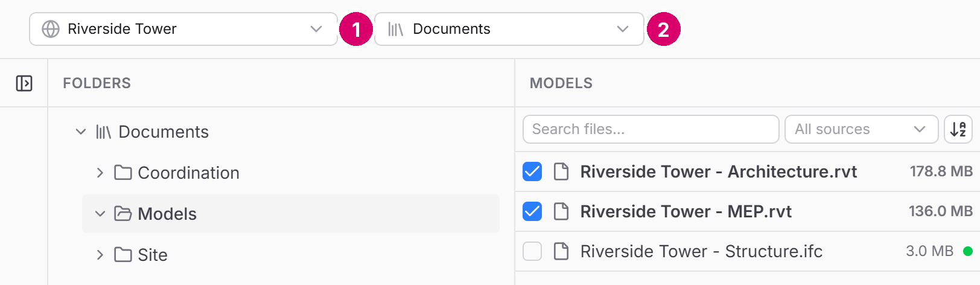This screenshot has width=980, height=285.
Task: Click the file icon beside Architecture.rvt
Action: pyautogui.click(x=561, y=171)
